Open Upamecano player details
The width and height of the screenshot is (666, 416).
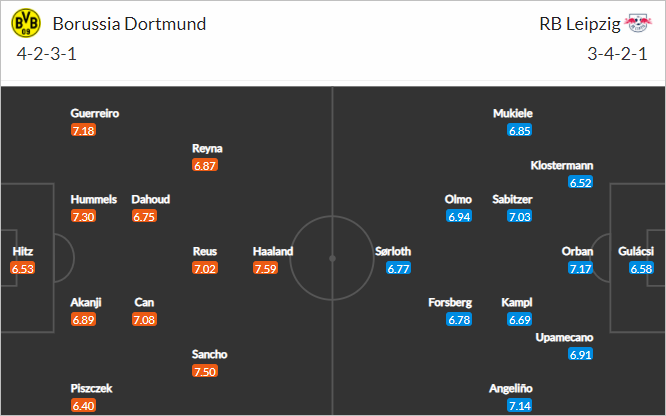[564, 337]
